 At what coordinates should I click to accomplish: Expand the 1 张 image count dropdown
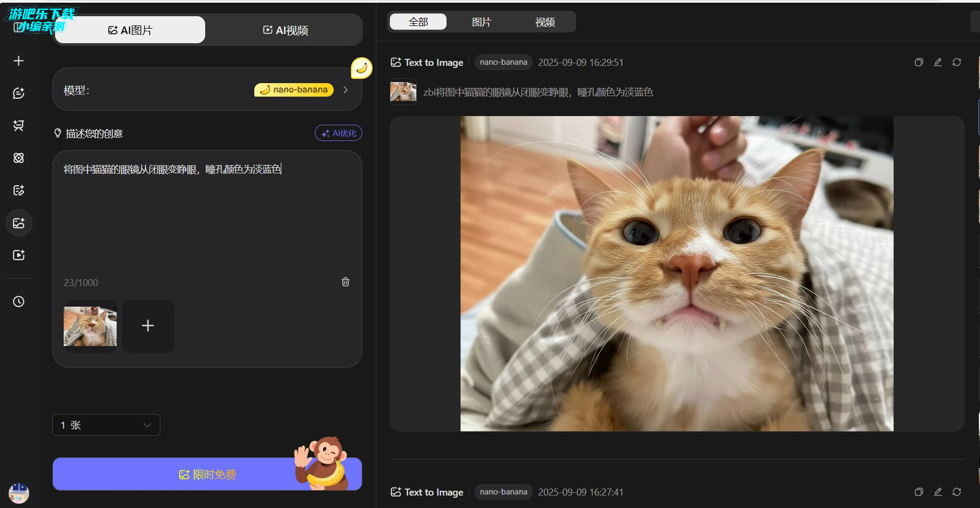106,425
